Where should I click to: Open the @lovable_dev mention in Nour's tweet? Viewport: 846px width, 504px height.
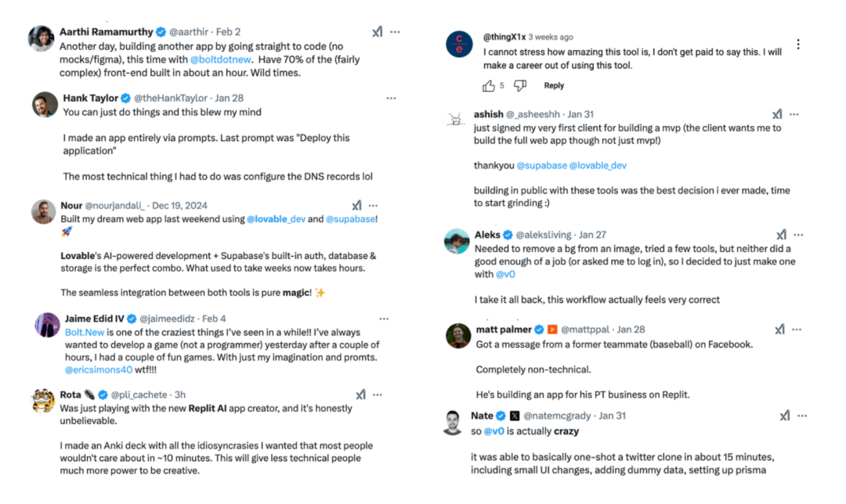[277, 219]
